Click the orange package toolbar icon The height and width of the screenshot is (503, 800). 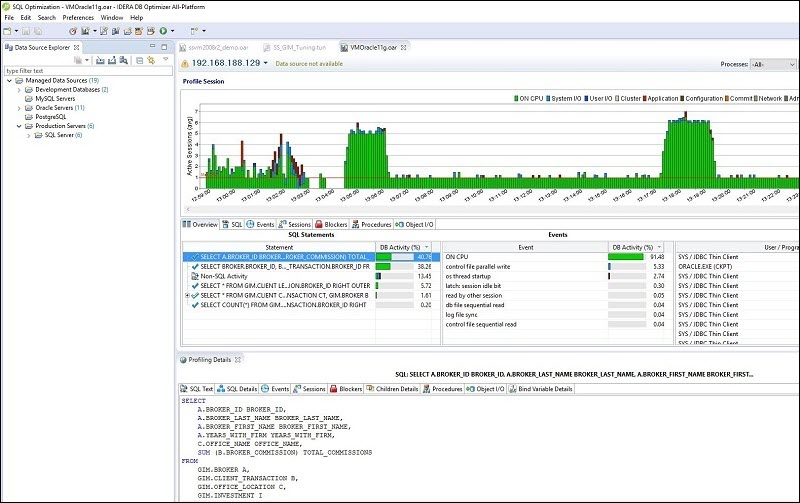[139, 31]
